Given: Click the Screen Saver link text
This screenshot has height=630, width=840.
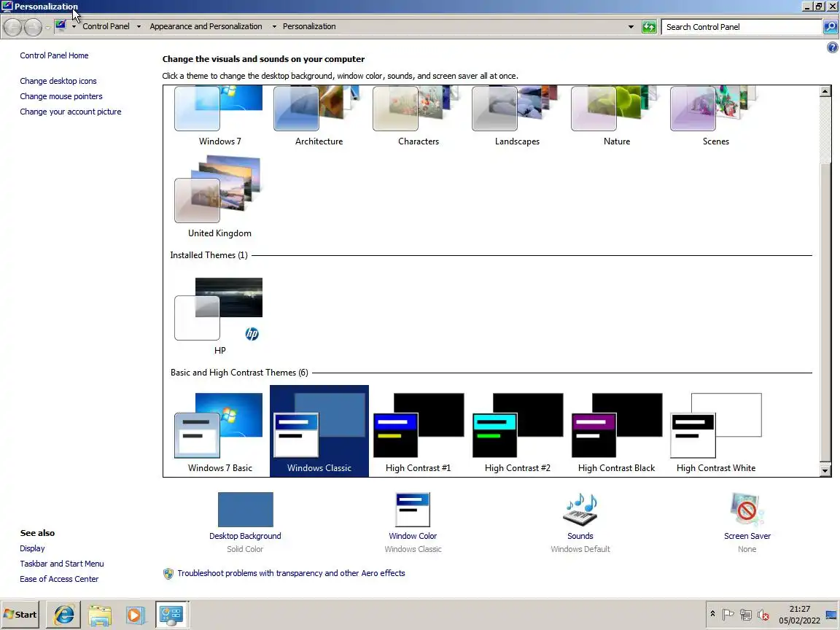Looking at the screenshot, I should pos(747,536).
